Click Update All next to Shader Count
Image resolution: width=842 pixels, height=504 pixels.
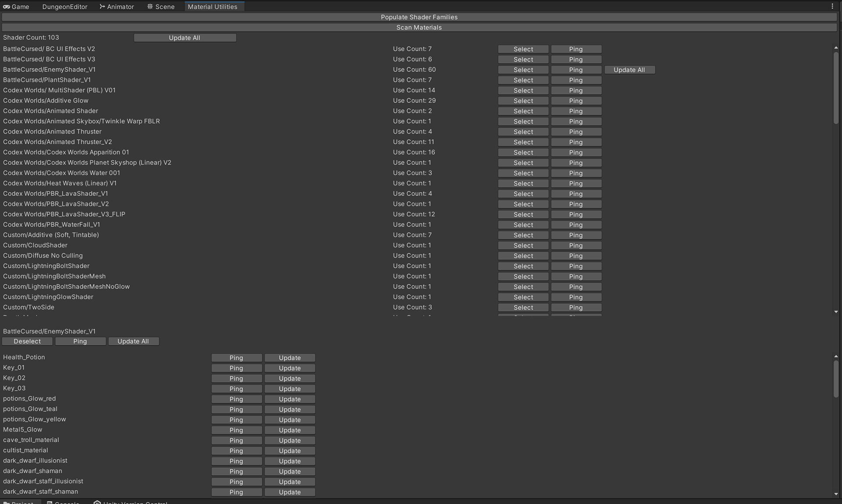pyautogui.click(x=185, y=38)
